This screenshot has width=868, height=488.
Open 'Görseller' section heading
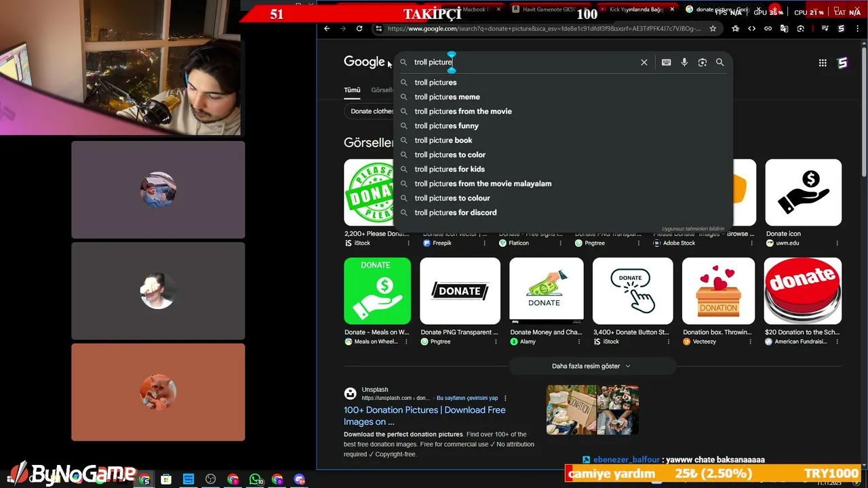(x=369, y=143)
